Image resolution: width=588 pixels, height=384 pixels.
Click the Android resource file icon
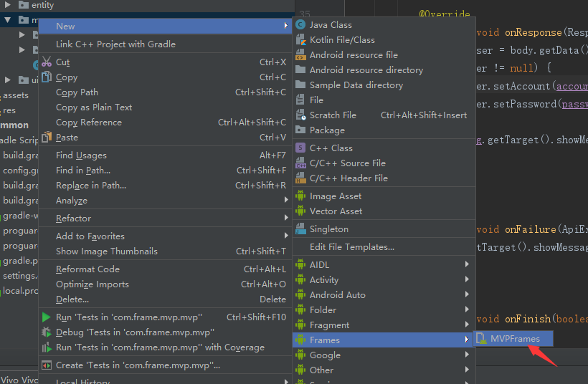click(300, 54)
